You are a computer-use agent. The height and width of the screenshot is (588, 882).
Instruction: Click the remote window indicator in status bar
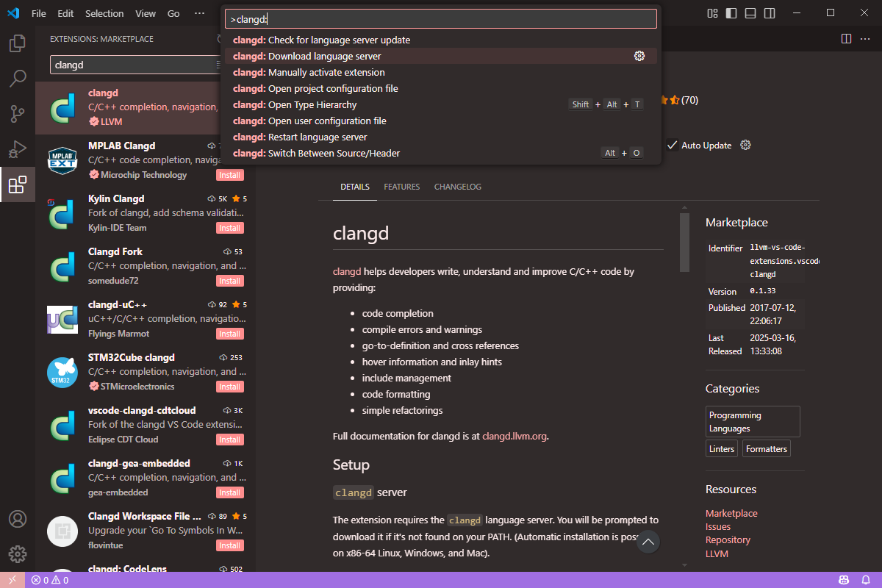coord(12,580)
